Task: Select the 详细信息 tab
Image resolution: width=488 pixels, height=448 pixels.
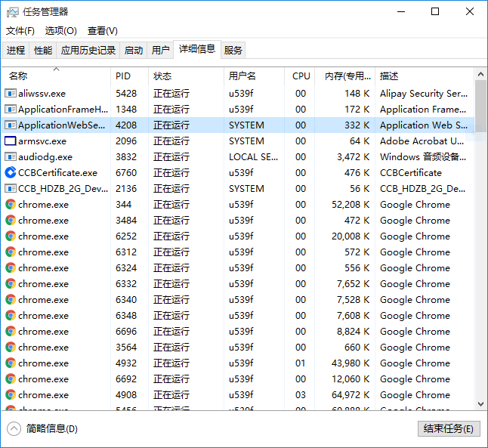Action: tap(197, 49)
